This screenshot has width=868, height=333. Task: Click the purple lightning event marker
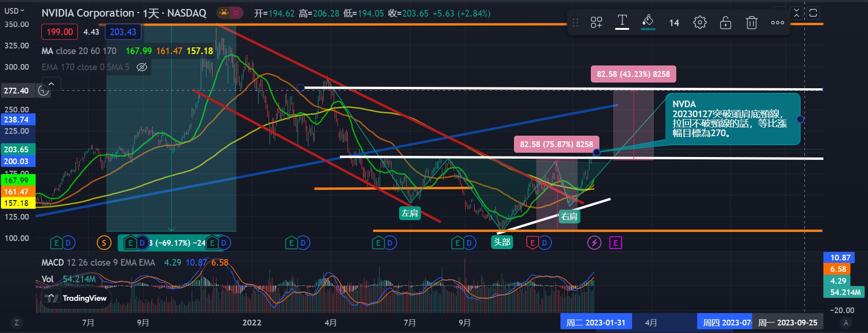pos(594,243)
